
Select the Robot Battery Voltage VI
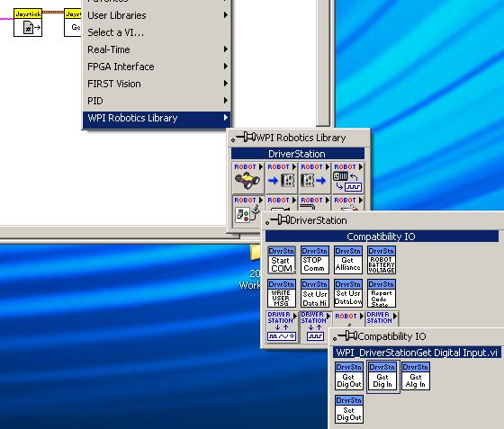382,260
